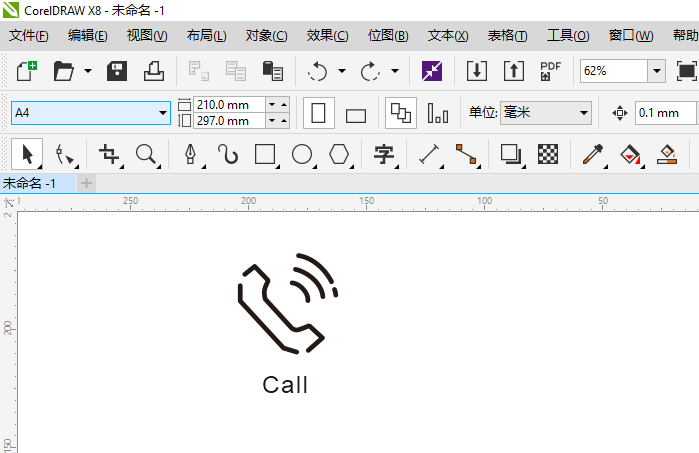Open the 窗口(W) menu
The width and height of the screenshot is (699, 453).
[631, 35]
